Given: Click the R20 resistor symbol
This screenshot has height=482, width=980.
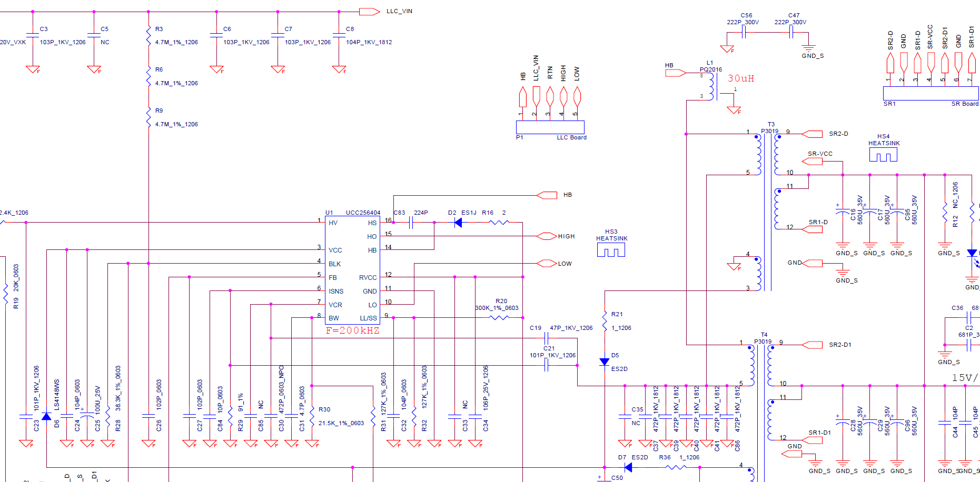Looking at the screenshot, I should click(x=499, y=318).
